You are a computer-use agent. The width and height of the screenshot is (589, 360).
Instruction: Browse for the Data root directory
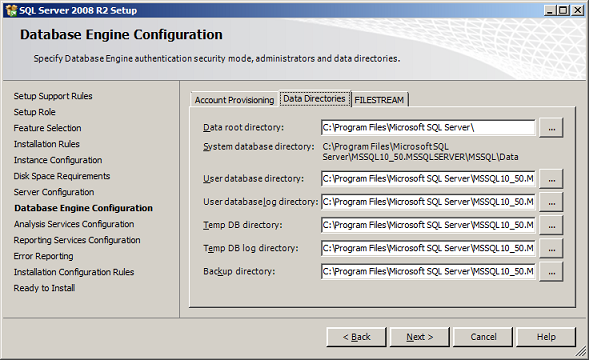(551, 128)
